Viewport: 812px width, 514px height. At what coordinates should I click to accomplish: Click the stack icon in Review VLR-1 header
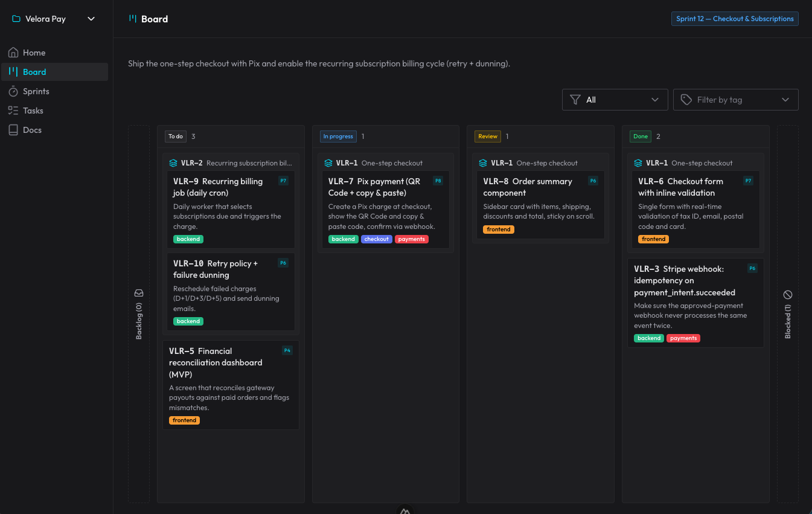[x=483, y=163]
